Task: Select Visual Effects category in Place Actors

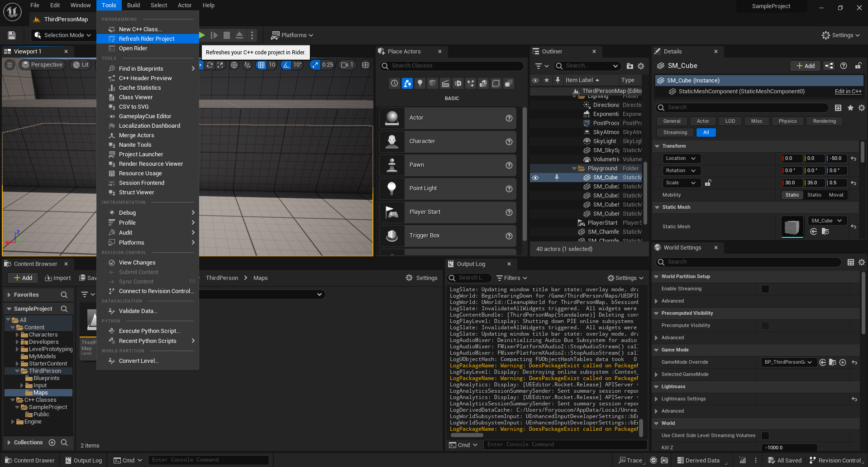Action: 471,83
